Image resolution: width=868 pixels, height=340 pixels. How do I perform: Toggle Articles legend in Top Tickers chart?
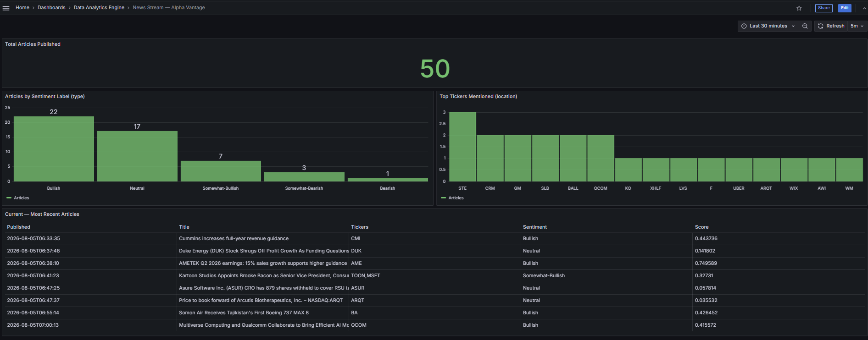452,198
